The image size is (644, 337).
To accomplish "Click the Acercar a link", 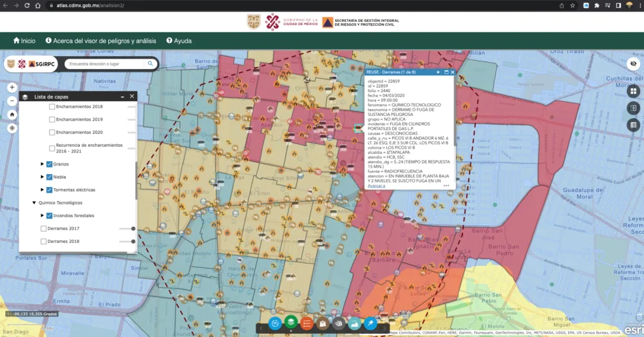I will 376,186.
